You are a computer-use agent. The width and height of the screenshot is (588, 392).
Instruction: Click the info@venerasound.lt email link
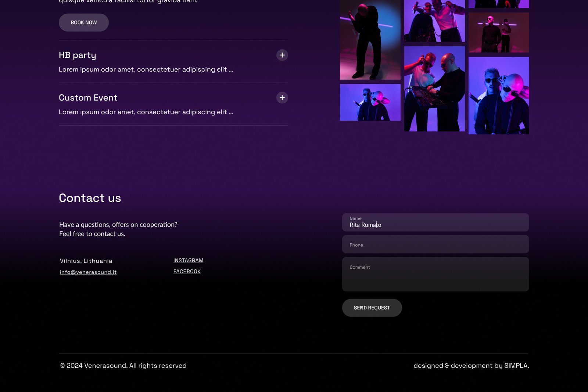[88, 272]
